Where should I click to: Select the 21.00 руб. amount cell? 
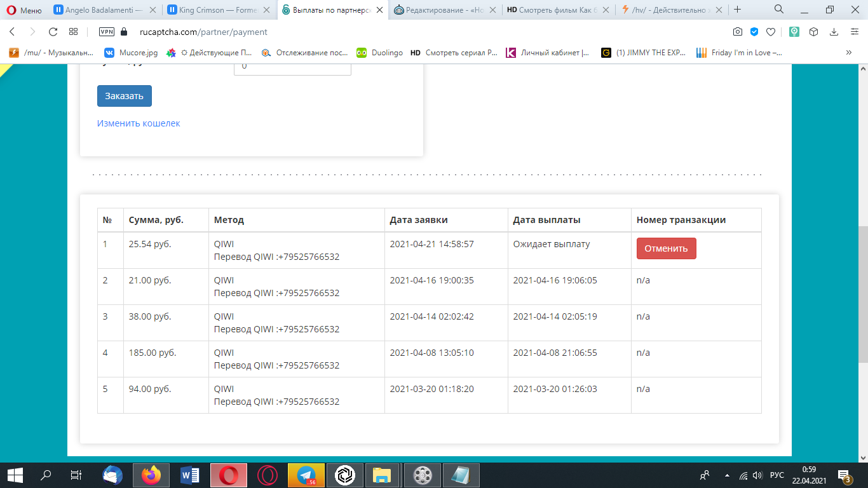click(166, 287)
